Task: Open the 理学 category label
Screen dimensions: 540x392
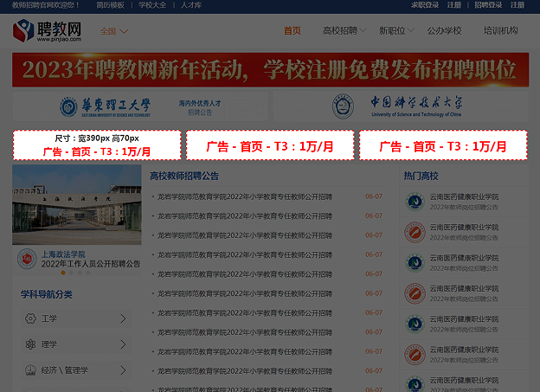Action: pyautogui.click(x=49, y=344)
